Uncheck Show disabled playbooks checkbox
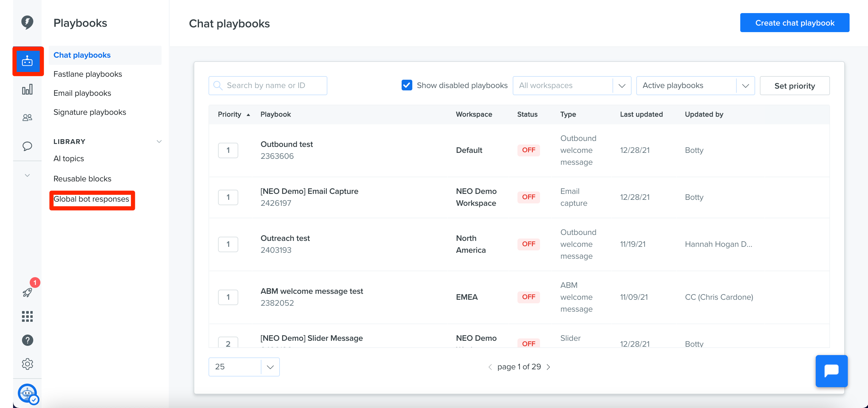 (407, 85)
